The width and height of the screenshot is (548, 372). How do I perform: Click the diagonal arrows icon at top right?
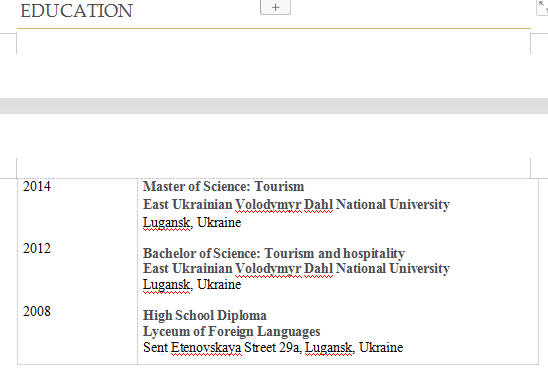pyautogui.click(x=542, y=7)
